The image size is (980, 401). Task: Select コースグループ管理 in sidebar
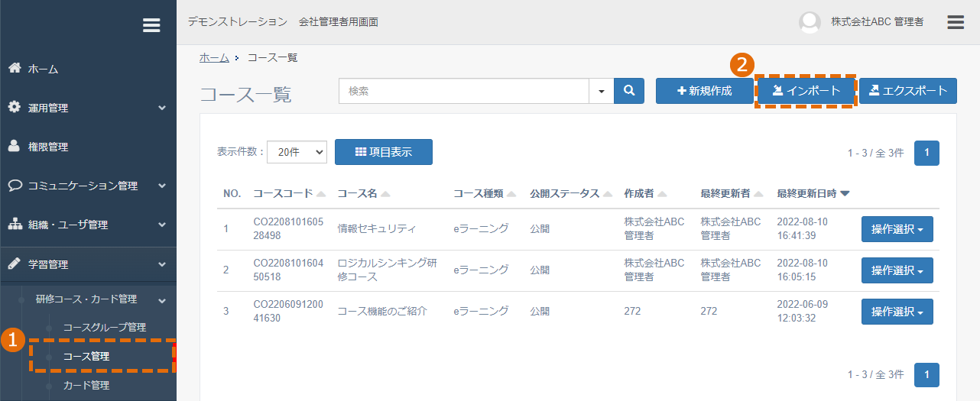(105, 327)
